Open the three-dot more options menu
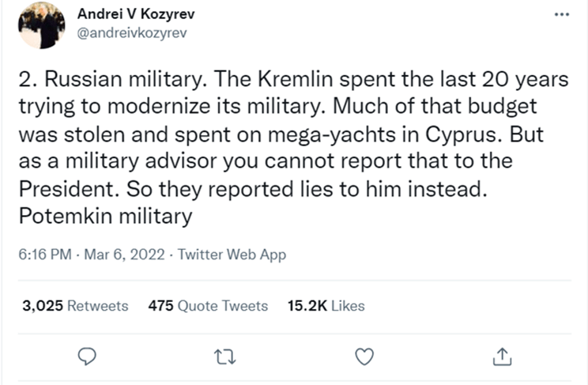The width and height of the screenshot is (588, 385). (x=560, y=15)
